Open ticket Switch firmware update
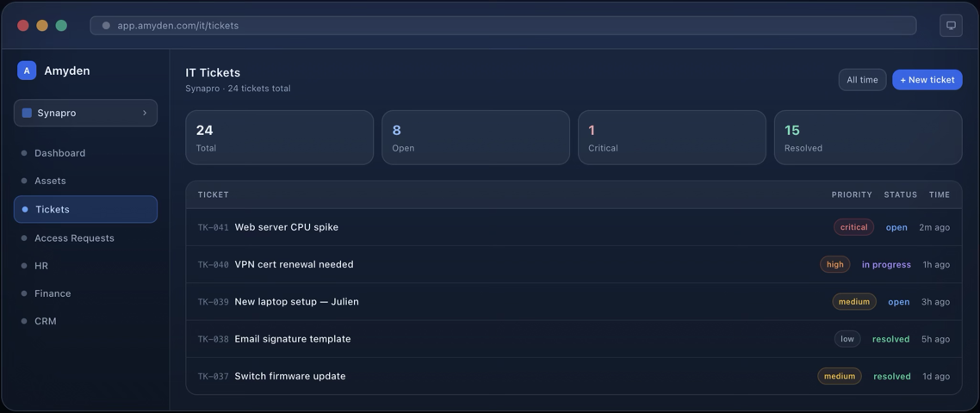 coord(290,376)
